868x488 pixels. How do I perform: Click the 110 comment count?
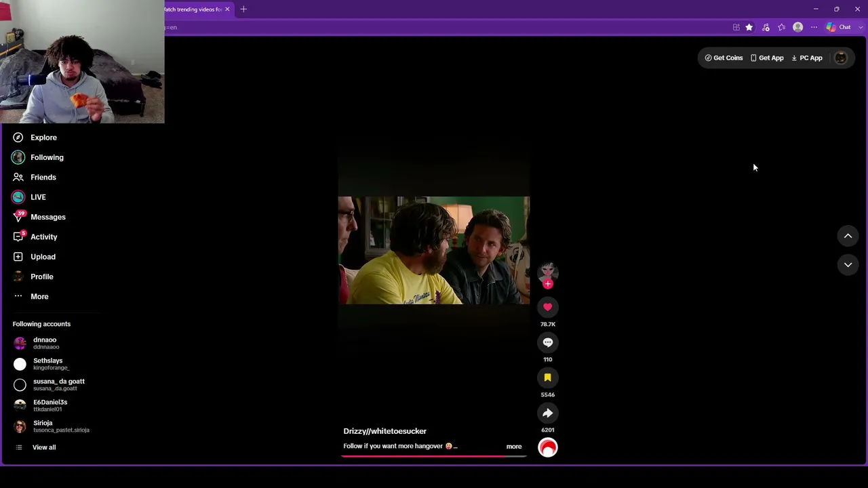[x=548, y=360]
